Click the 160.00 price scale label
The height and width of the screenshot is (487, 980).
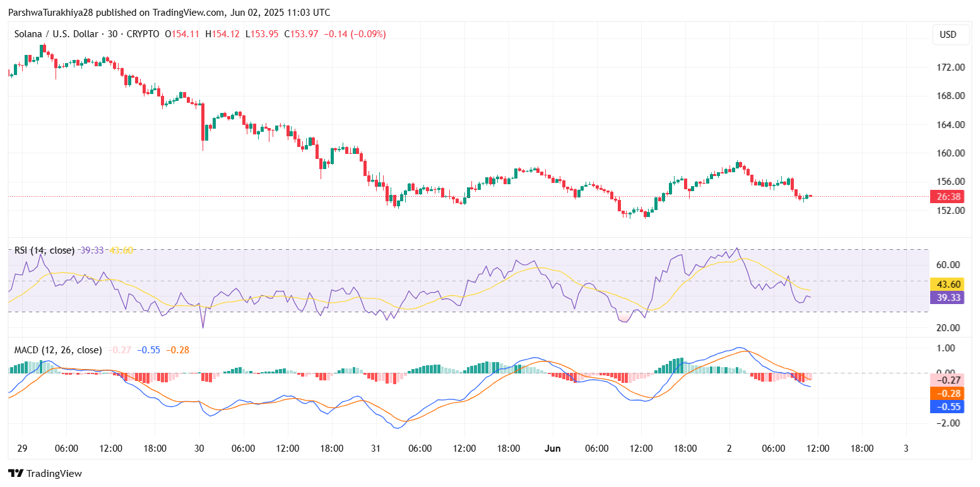point(950,153)
